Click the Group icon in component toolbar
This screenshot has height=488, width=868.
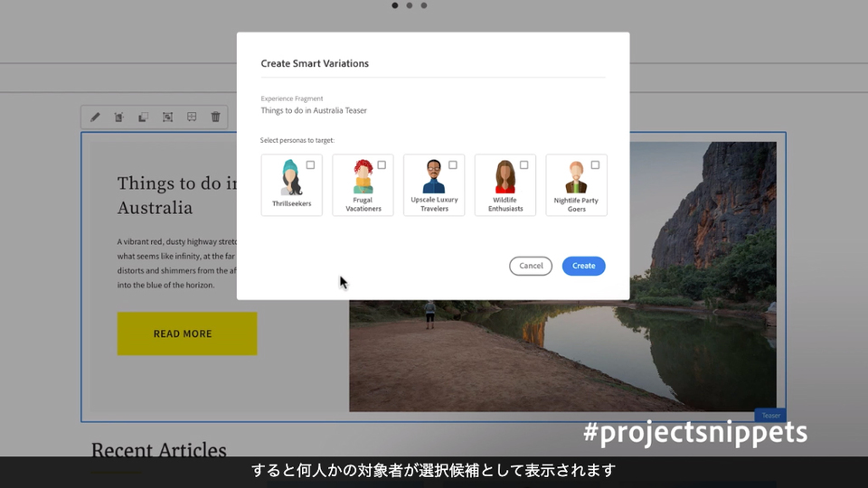(168, 117)
